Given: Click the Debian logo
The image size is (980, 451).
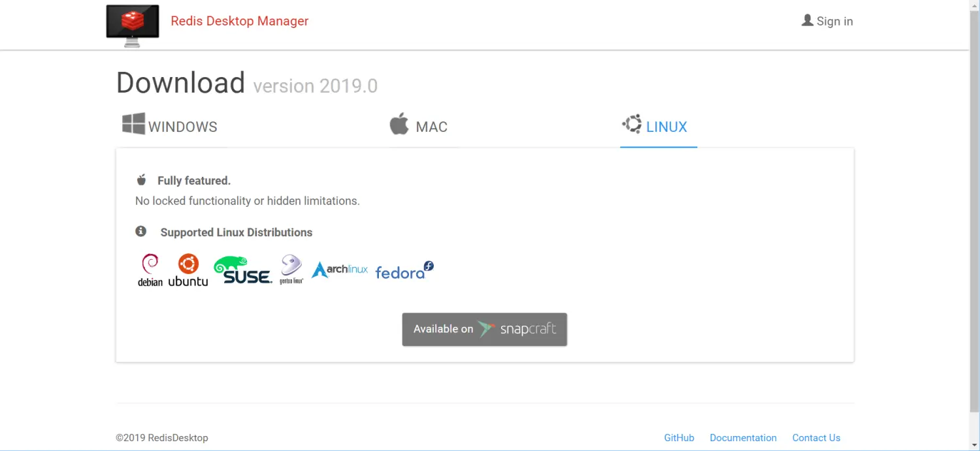Looking at the screenshot, I should coord(150,270).
